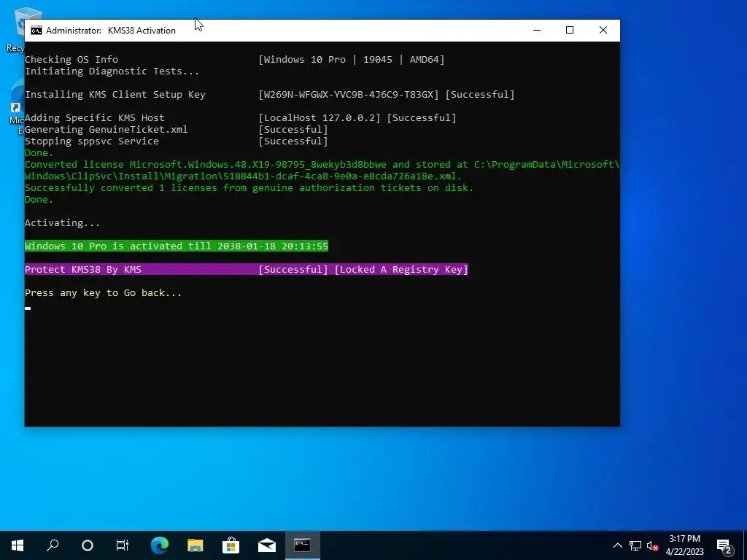Viewport: 747px width, 560px height.
Task: Click the muted volume tray icon
Action: tap(652, 545)
